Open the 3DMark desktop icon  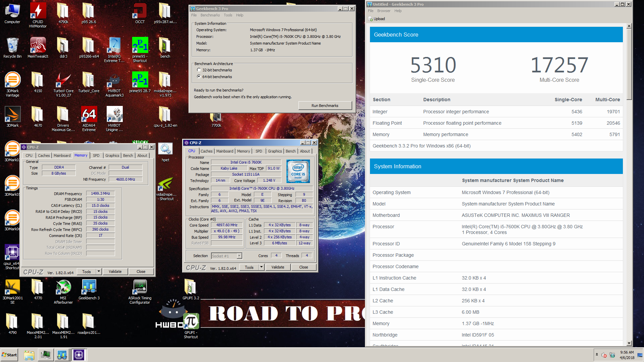[12, 117]
